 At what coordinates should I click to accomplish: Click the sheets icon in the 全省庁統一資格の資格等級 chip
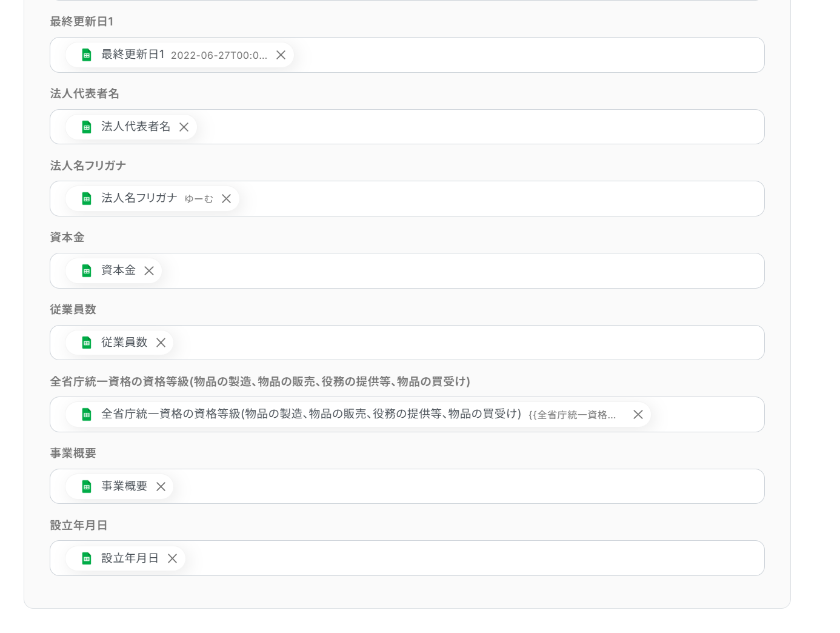pos(87,415)
